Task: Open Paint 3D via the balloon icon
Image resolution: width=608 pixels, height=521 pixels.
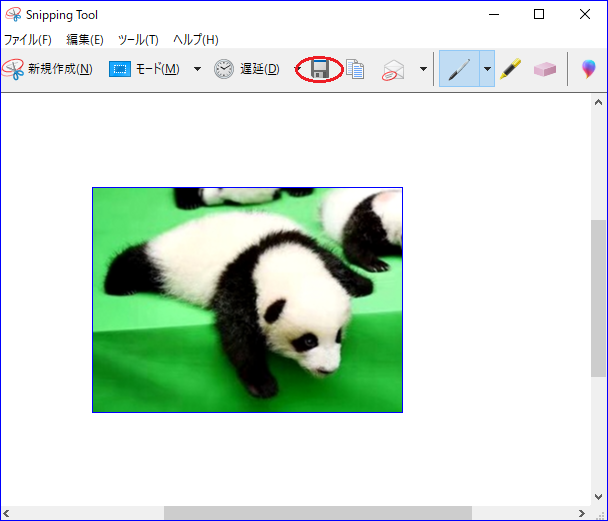Action: click(x=588, y=69)
